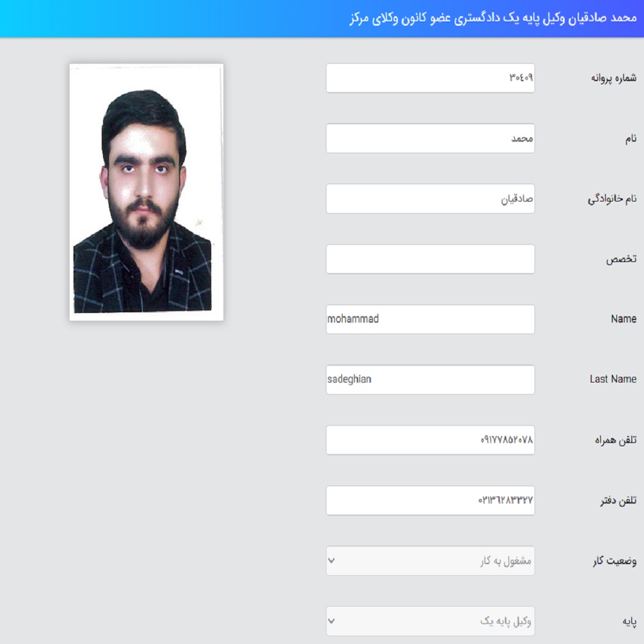
Task: Select the mobile phone number input field
Action: point(430,440)
